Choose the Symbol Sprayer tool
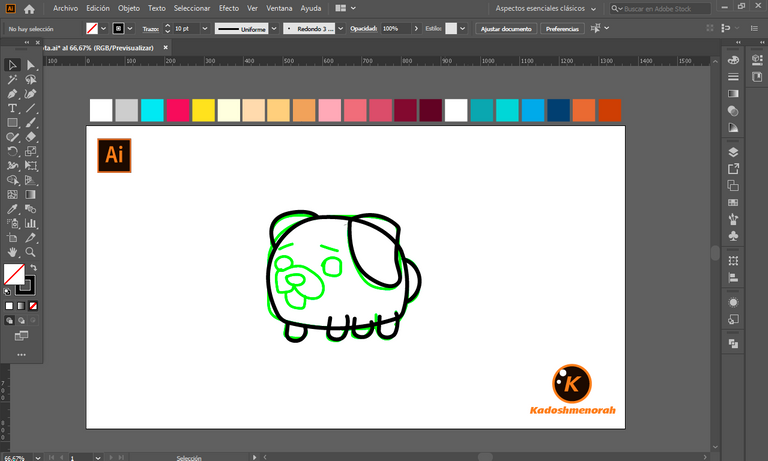 click(12, 223)
